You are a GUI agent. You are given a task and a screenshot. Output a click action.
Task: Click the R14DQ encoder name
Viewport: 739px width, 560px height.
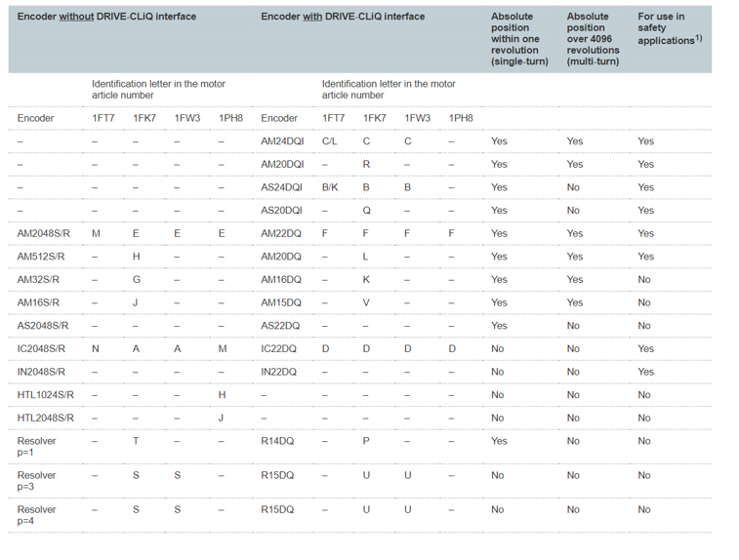click(277, 441)
